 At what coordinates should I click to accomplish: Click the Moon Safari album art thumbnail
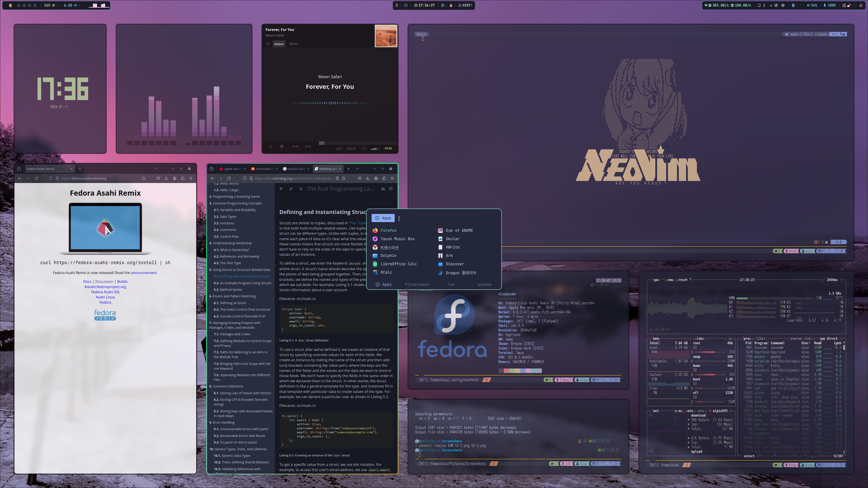[386, 36]
